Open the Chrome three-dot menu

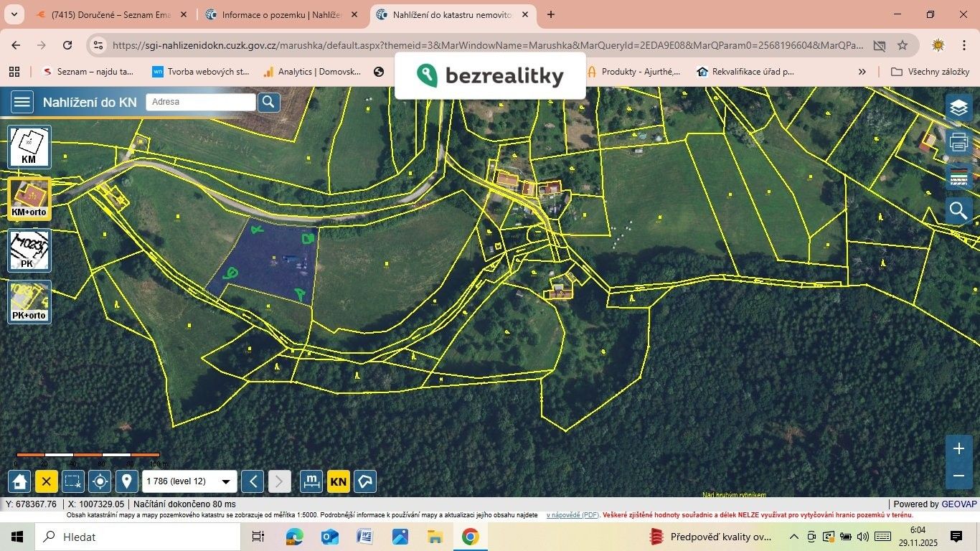(x=965, y=44)
